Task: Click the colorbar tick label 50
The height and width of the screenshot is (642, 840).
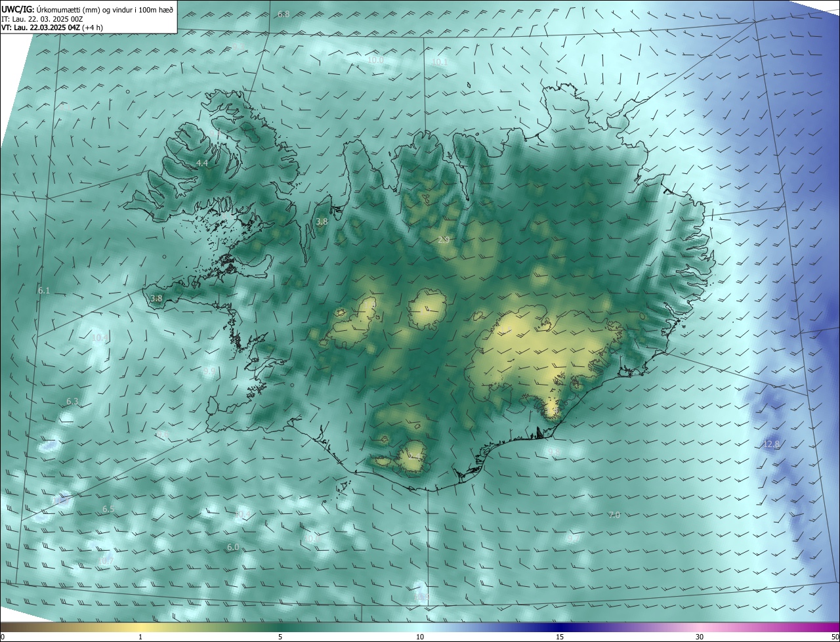Action: [x=835, y=637]
